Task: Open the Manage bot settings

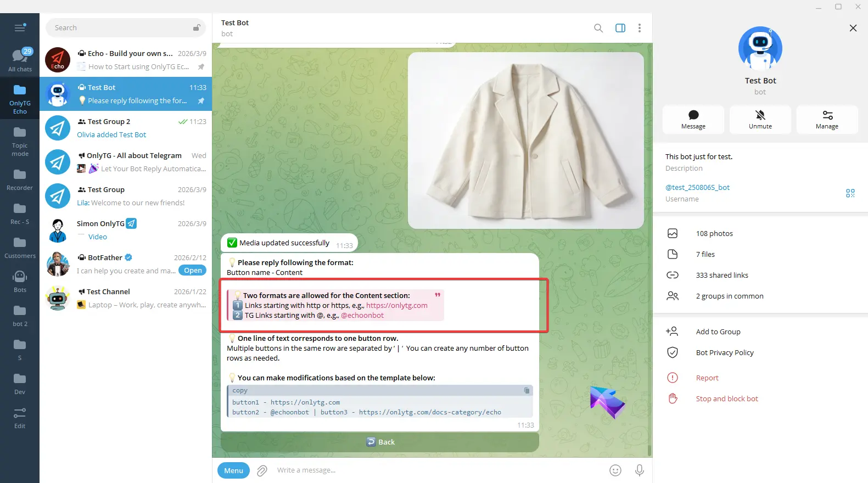Action: [x=827, y=119]
